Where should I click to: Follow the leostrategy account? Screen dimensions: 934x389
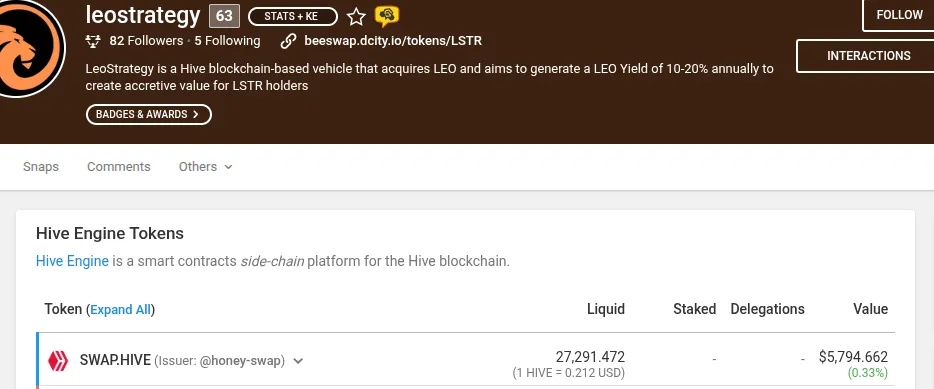[899, 15]
